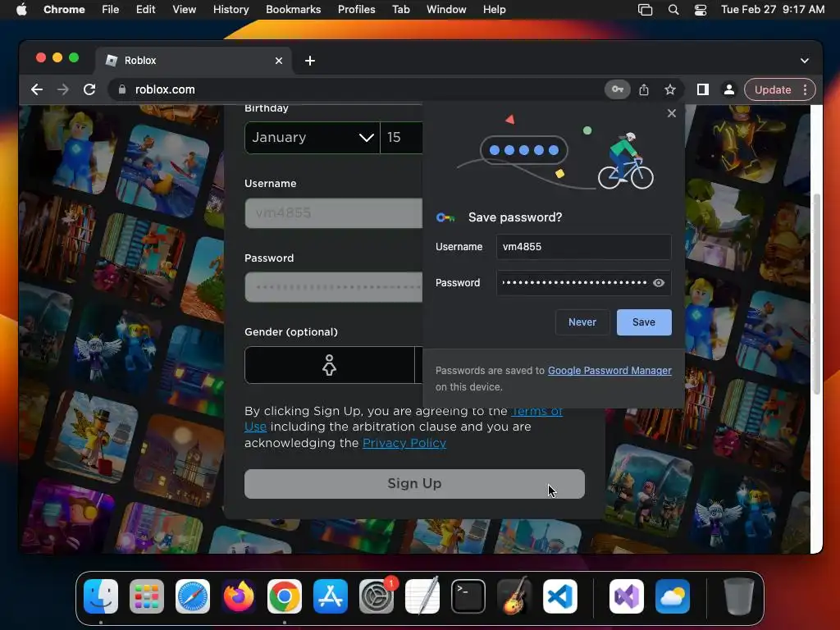Image resolution: width=840 pixels, height=630 pixels.
Task: Open the View menu
Action: [184, 10]
